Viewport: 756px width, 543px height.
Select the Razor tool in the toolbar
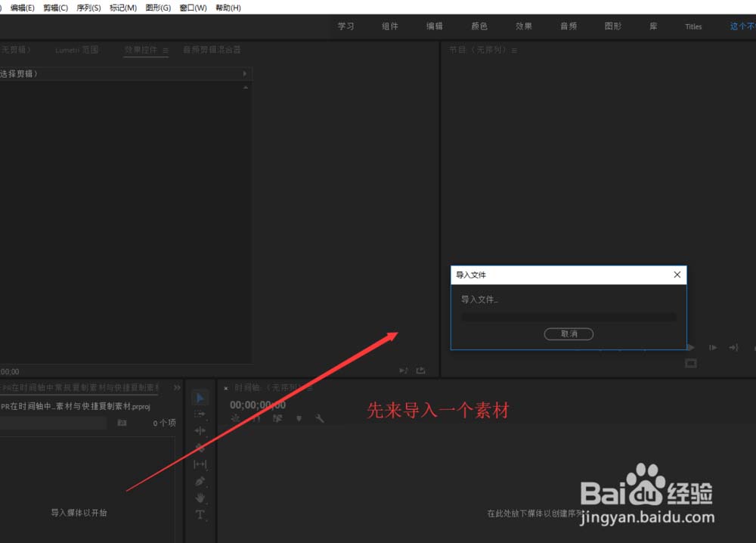(x=200, y=448)
